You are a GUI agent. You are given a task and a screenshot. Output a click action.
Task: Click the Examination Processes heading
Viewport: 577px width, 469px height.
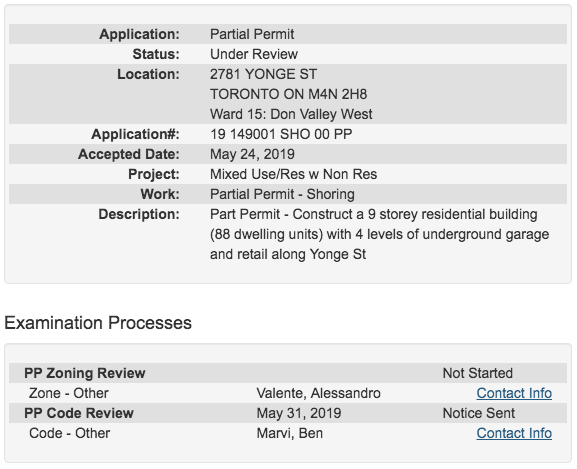coord(98,323)
